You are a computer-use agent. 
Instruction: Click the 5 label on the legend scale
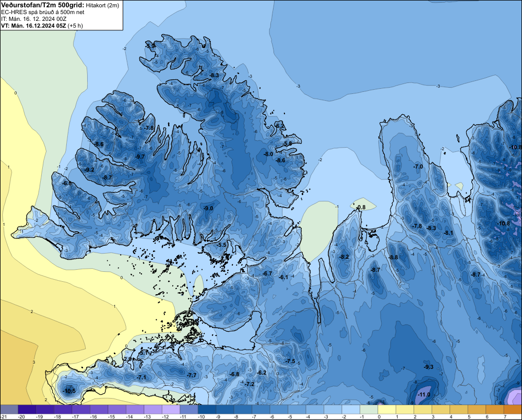[x=469, y=417]
